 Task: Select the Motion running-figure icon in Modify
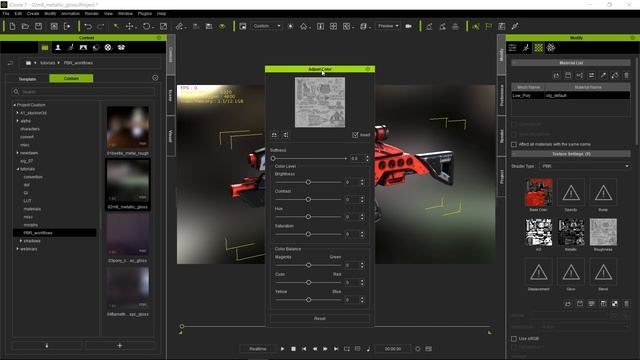coord(526,48)
